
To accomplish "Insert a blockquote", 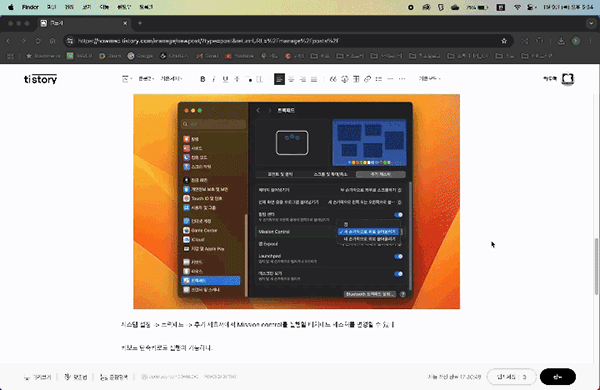I will coord(333,79).
